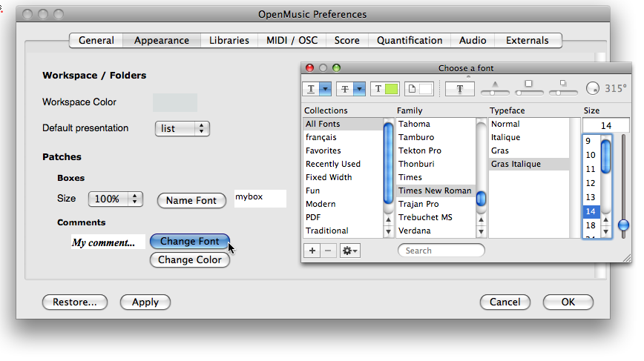Click the Name Font button
Image resolution: width=644 pixels, height=361 pixels.
coord(191,200)
